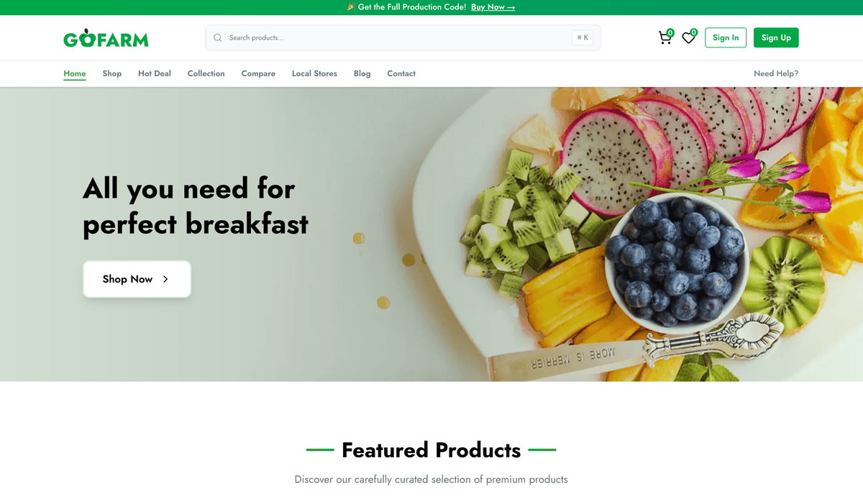
Task: Click the GOFARM logo
Action: coord(106,38)
